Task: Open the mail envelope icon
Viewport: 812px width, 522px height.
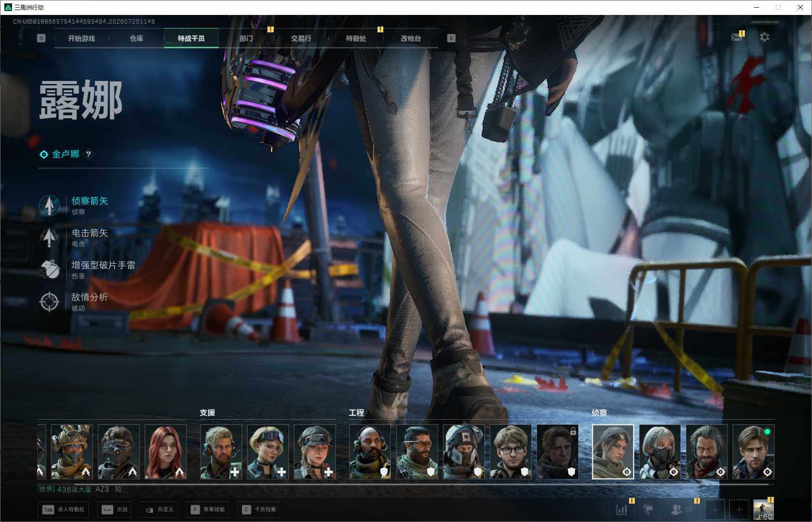Action: [737, 37]
